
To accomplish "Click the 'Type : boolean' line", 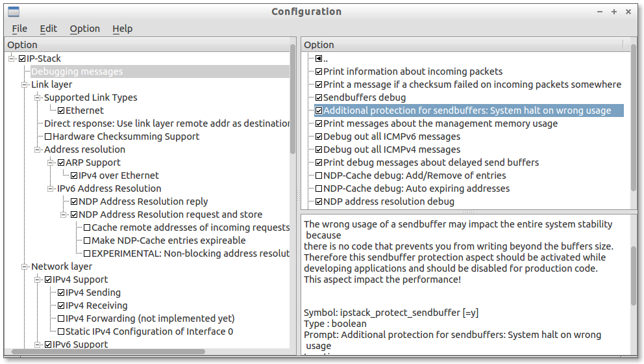I will point(335,324).
